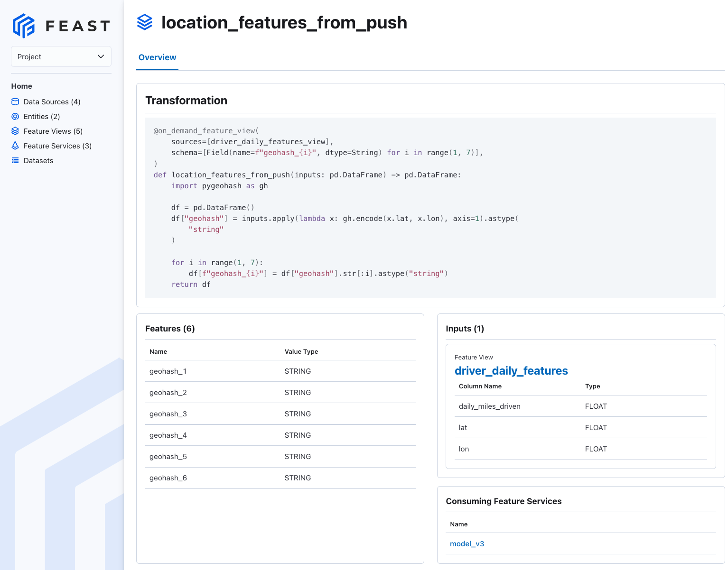This screenshot has height=570, width=728.
Task: Open the model_v3 feature service
Action: pos(467,544)
